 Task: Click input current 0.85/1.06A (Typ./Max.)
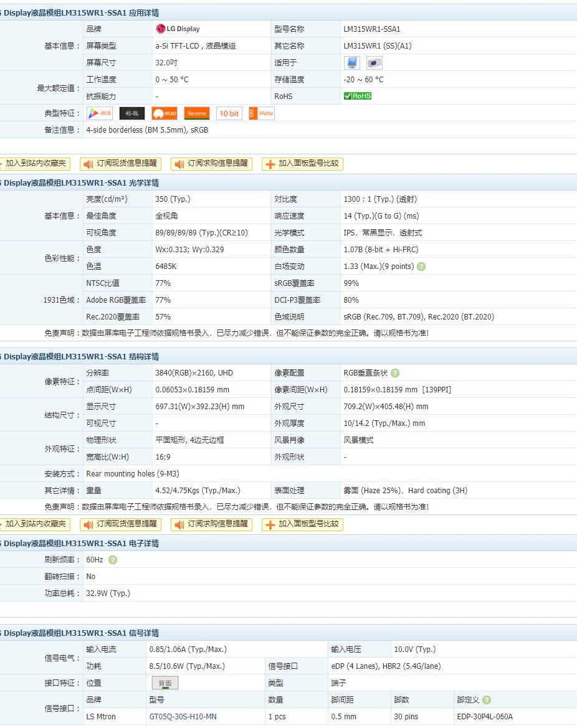click(x=188, y=650)
